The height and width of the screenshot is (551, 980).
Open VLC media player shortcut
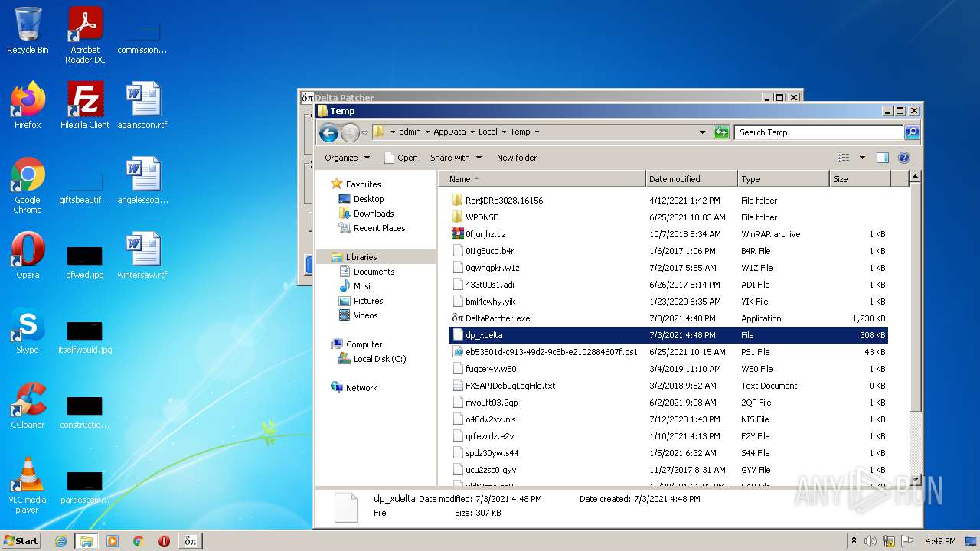28,485
